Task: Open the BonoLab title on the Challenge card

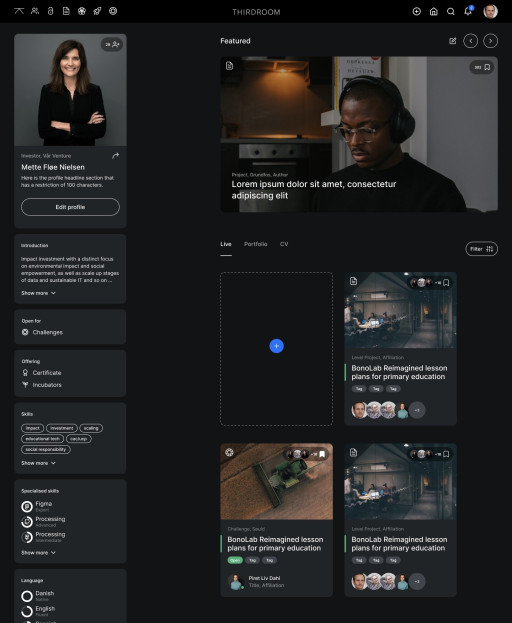Action: [275, 544]
